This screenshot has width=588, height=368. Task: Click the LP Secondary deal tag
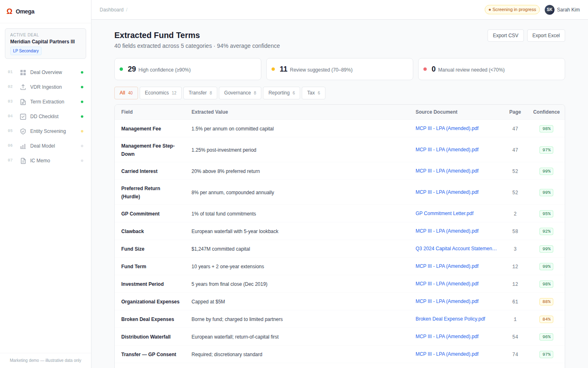pyautogui.click(x=26, y=51)
